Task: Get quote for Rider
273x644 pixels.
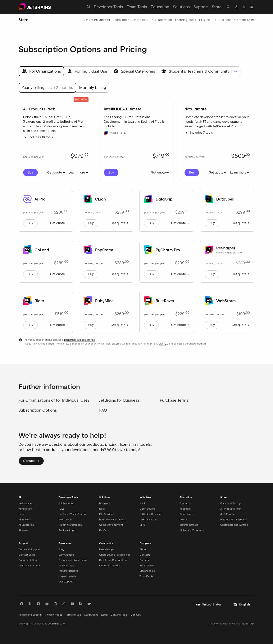Action: tap(59, 325)
